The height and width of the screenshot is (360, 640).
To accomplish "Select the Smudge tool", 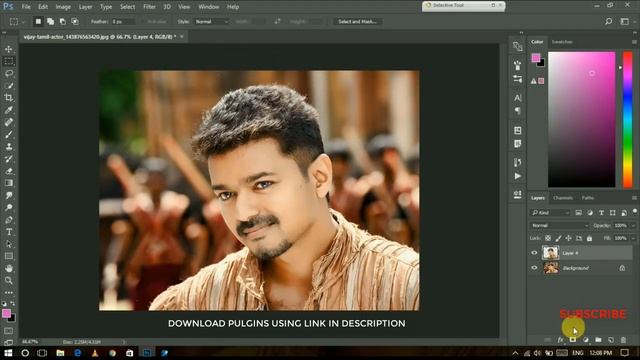I will (9, 195).
